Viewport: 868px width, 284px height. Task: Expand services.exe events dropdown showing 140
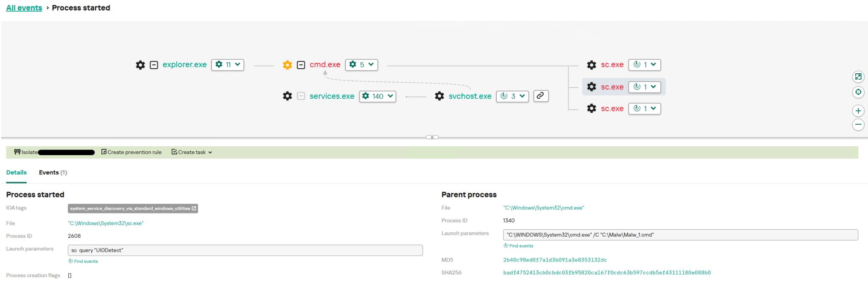[378, 96]
